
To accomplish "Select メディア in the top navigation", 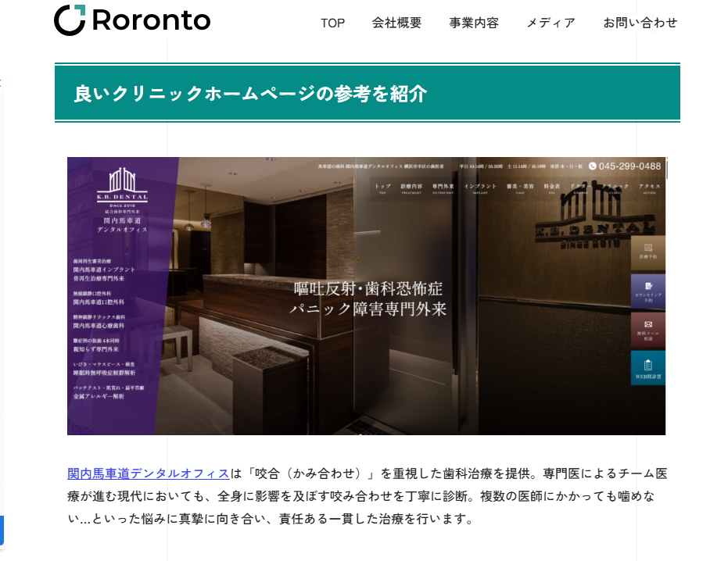I will click(x=550, y=23).
